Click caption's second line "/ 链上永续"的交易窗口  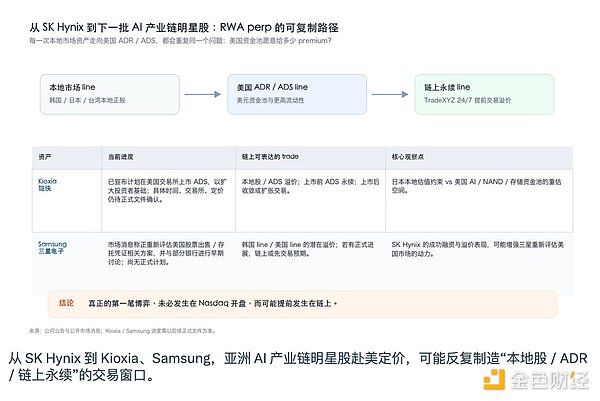[81, 375]
